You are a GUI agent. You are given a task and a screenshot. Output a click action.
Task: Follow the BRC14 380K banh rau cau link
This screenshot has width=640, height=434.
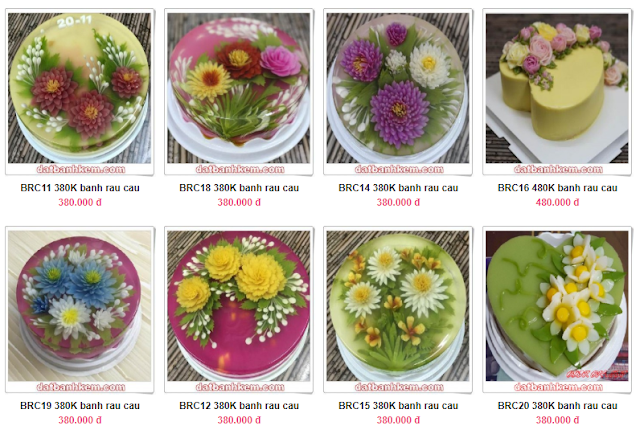click(x=398, y=188)
